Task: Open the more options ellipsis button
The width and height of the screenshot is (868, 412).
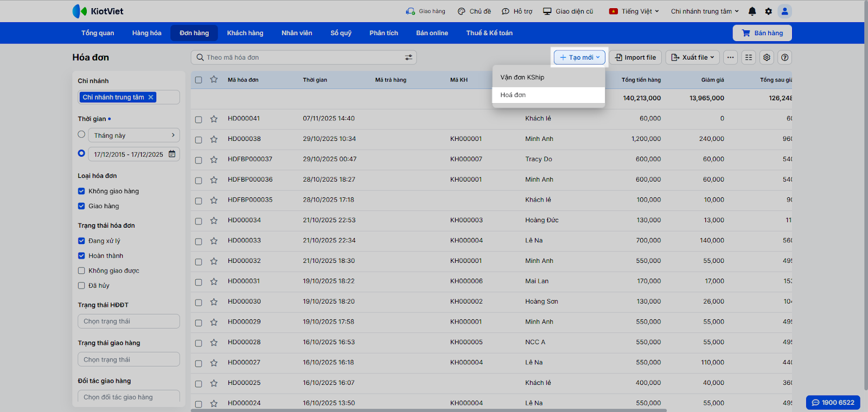Action: click(x=730, y=57)
